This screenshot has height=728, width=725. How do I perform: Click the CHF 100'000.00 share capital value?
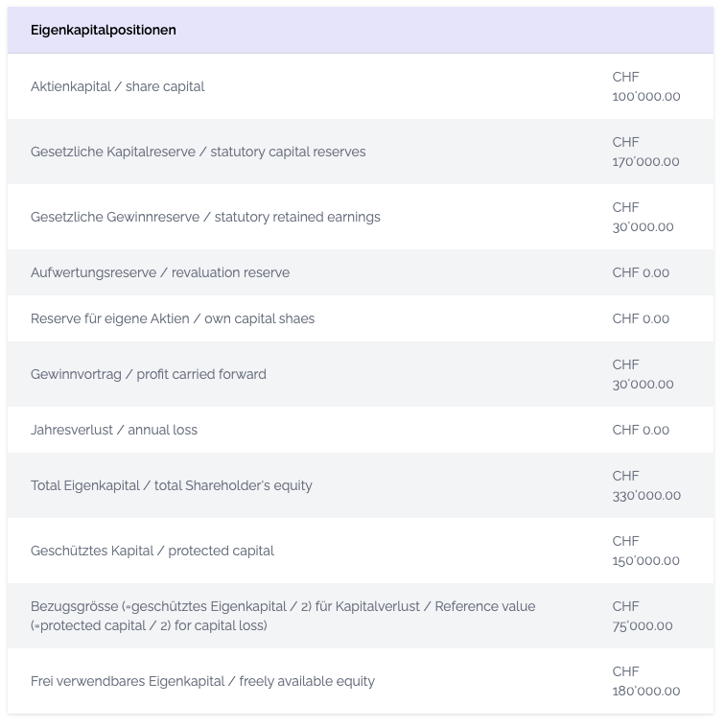[646, 87]
